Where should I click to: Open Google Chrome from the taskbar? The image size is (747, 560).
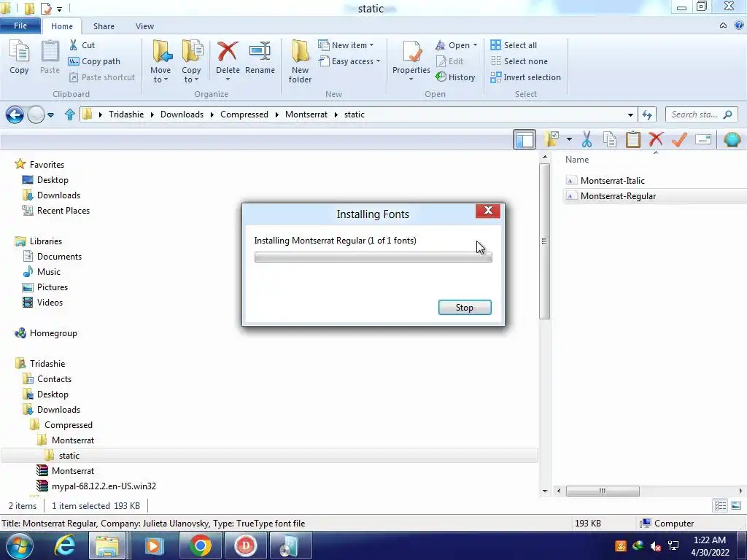[x=200, y=545]
